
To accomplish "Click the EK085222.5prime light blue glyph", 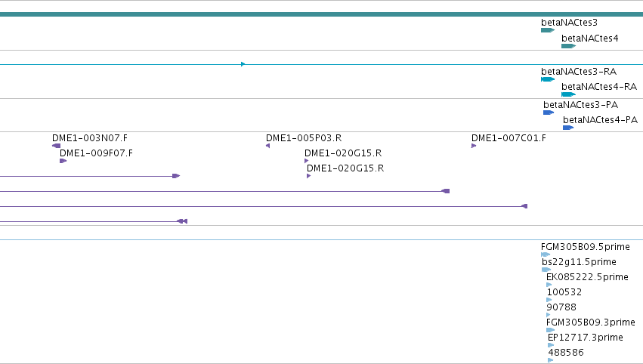I will pos(549,285).
